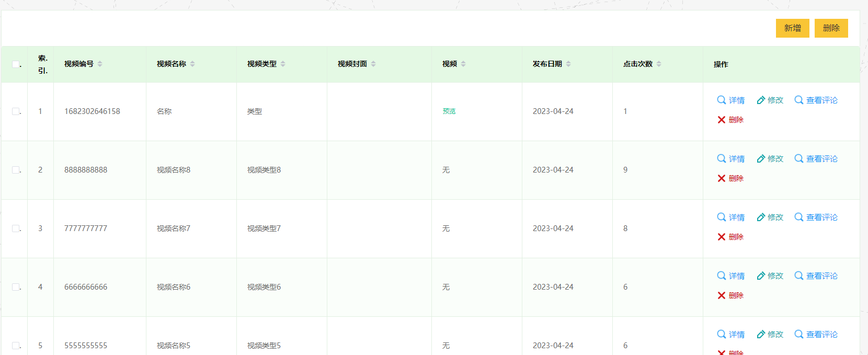Open 查看评论 for 视频名称6 row
This screenshot has width=868, height=355.
click(x=816, y=276)
